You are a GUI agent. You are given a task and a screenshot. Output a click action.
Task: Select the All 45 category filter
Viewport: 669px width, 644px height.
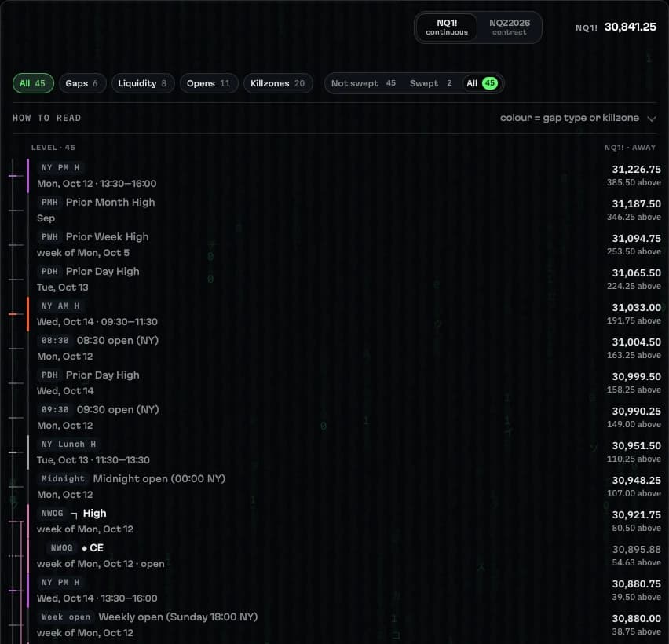click(33, 83)
